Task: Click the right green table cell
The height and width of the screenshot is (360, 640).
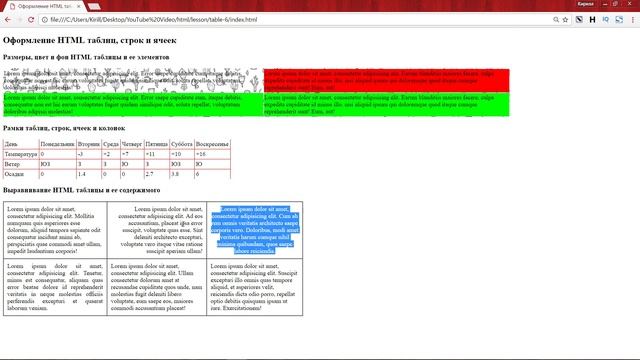Action: pyautogui.click(x=387, y=104)
